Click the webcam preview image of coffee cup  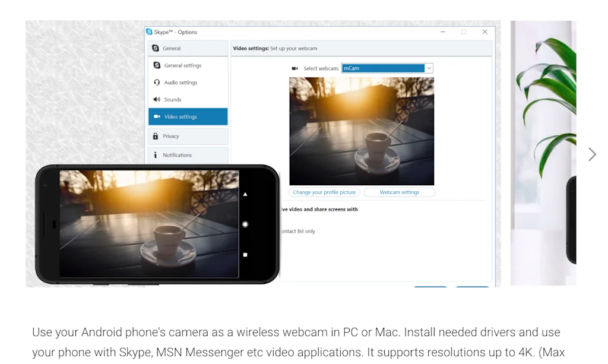pos(361,131)
